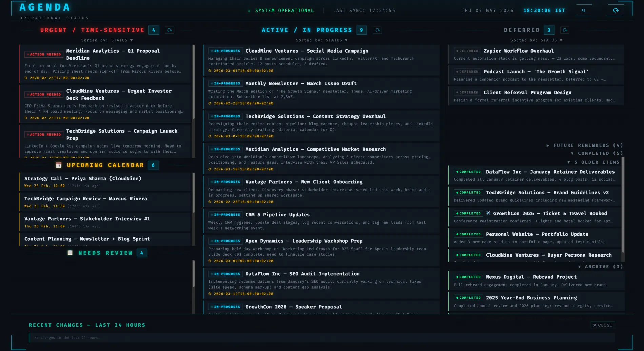Click the Needs Review clipboard icon
The height and width of the screenshot is (351, 644).
click(70, 253)
